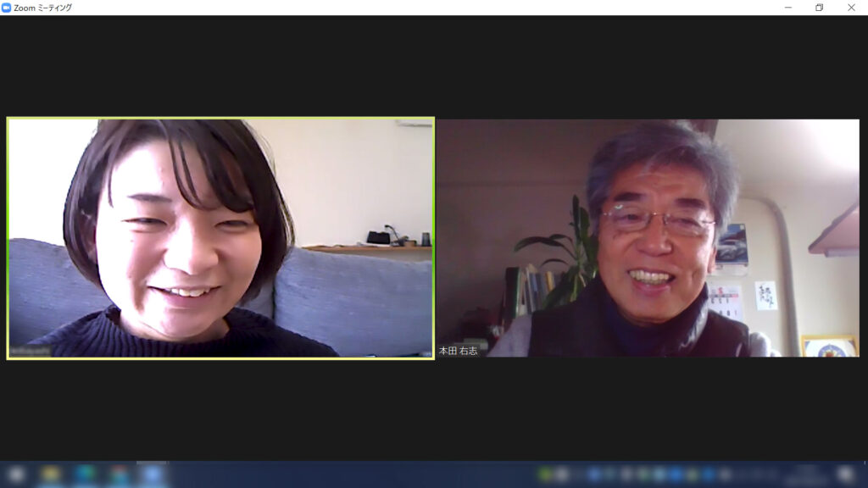Click black area below the video tiles
The image size is (868, 488).
434,411
